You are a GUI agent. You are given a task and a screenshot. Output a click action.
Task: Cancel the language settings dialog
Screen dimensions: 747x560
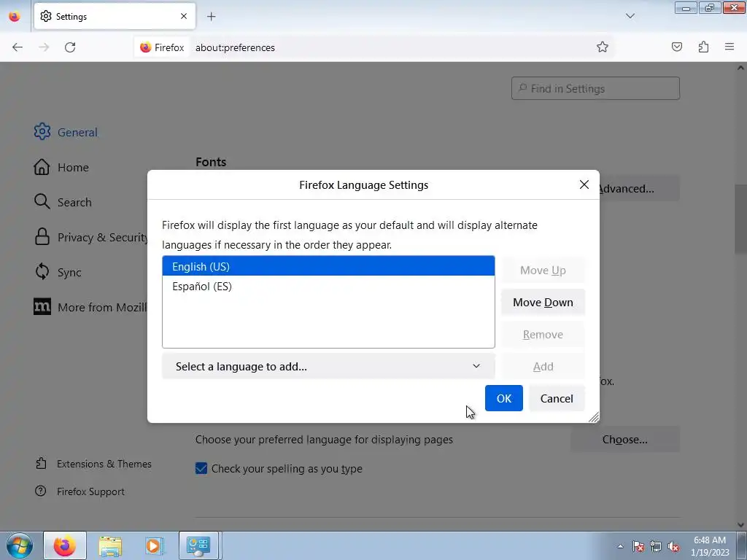tap(557, 398)
